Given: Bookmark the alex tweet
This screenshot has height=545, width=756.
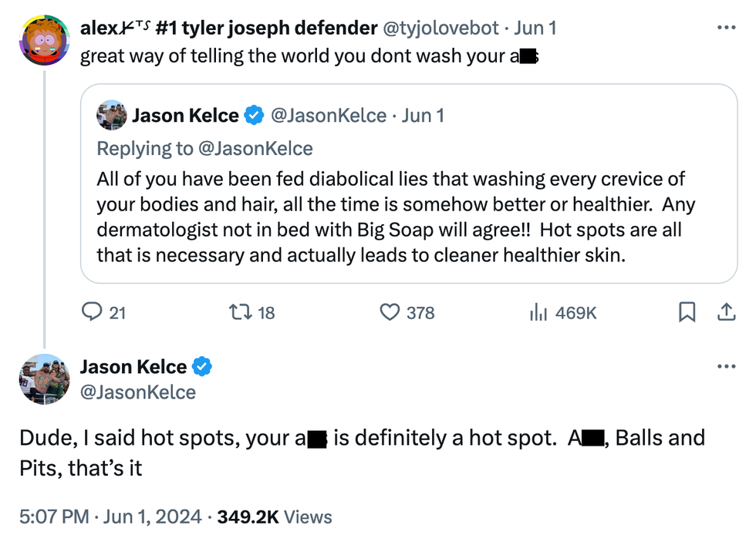Looking at the screenshot, I should point(687,312).
